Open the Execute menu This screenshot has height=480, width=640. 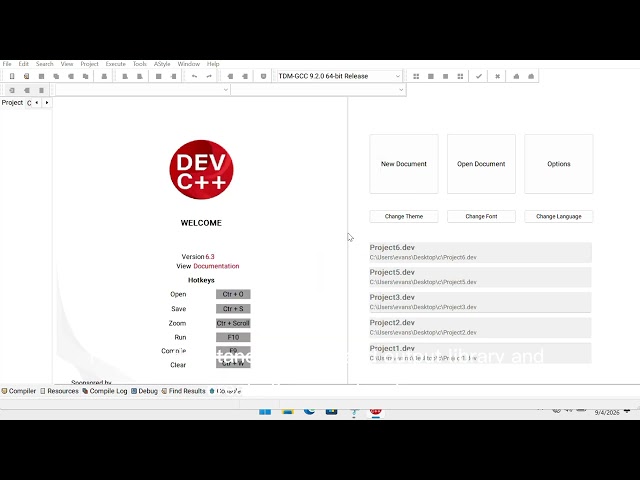point(116,64)
